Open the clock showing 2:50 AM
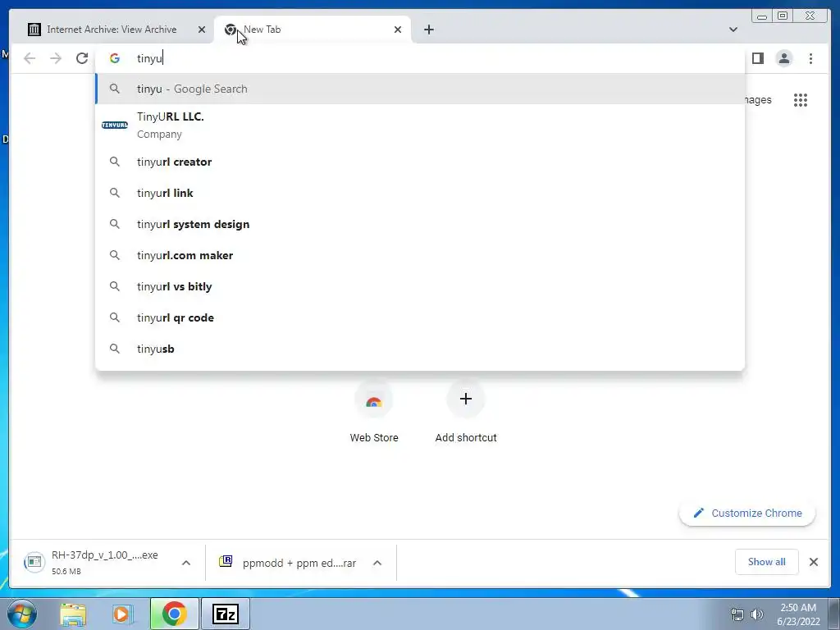 click(798, 614)
